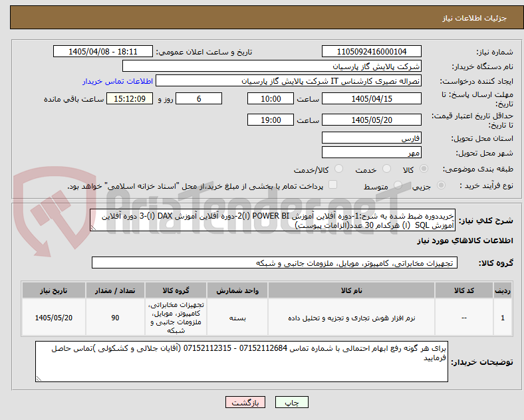Click the ردیف column header
Screen dimensions: 524x420
[x=503, y=290]
